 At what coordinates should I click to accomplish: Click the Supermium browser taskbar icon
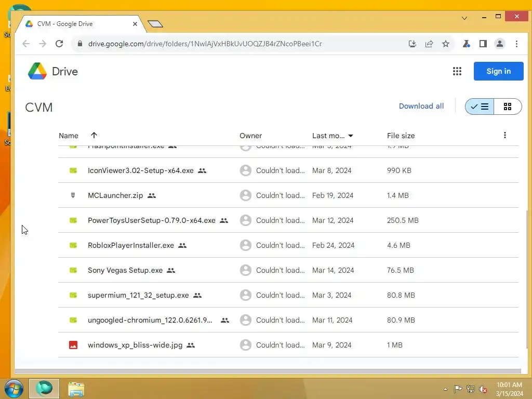click(44, 389)
